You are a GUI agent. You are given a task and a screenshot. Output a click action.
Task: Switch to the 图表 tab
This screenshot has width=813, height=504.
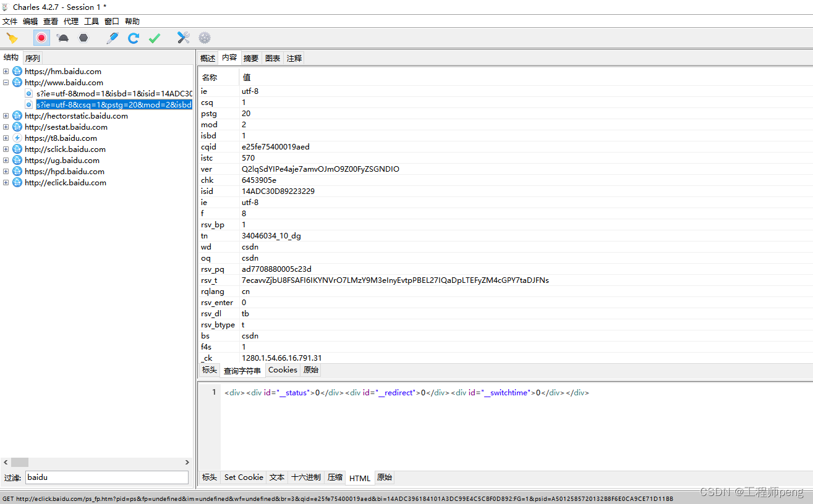click(x=273, y=58)
